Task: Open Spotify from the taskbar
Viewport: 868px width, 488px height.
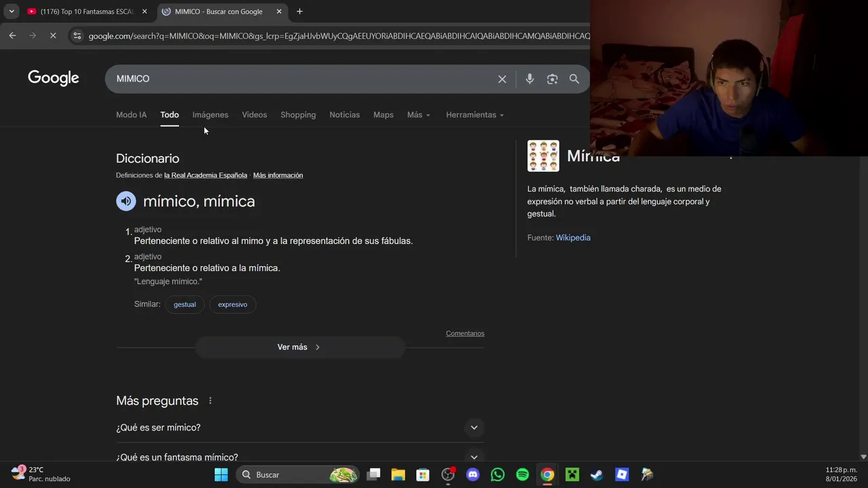Action: (x=522, y=474)
